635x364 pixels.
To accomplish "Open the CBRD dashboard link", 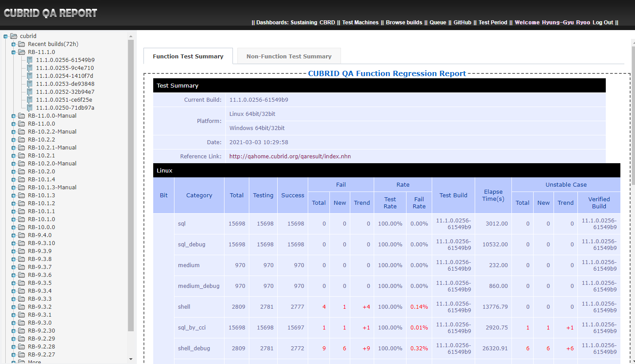I will 328,23.
